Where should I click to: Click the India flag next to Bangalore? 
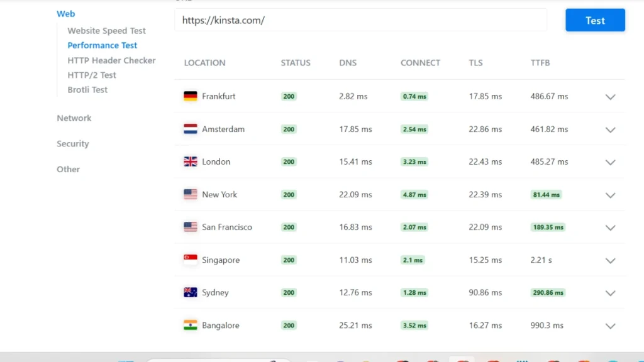coord(190,325)
